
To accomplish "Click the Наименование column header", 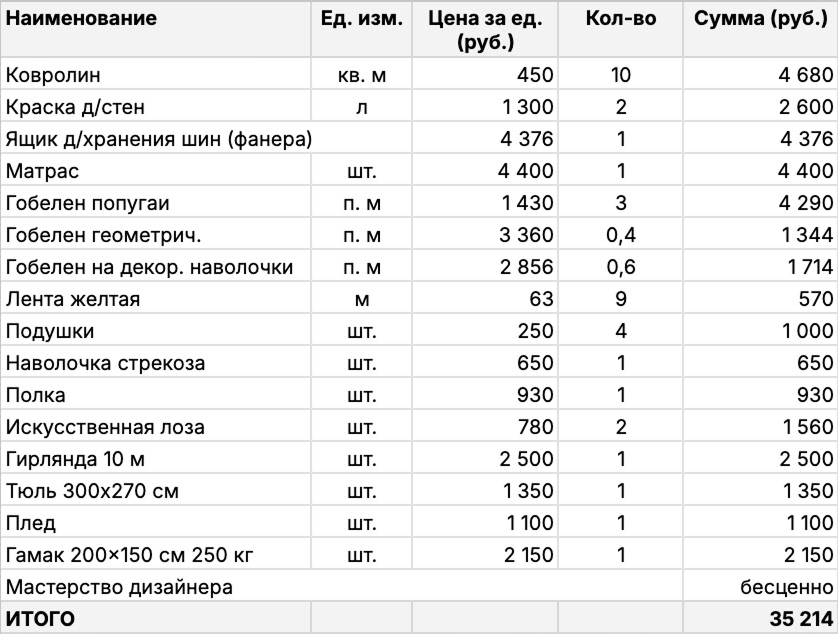I will 82,19.
